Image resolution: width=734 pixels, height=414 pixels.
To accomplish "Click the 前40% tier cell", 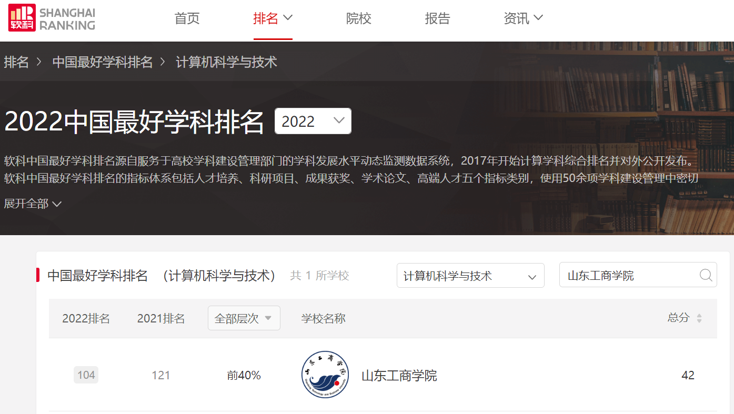I will 244,375.
